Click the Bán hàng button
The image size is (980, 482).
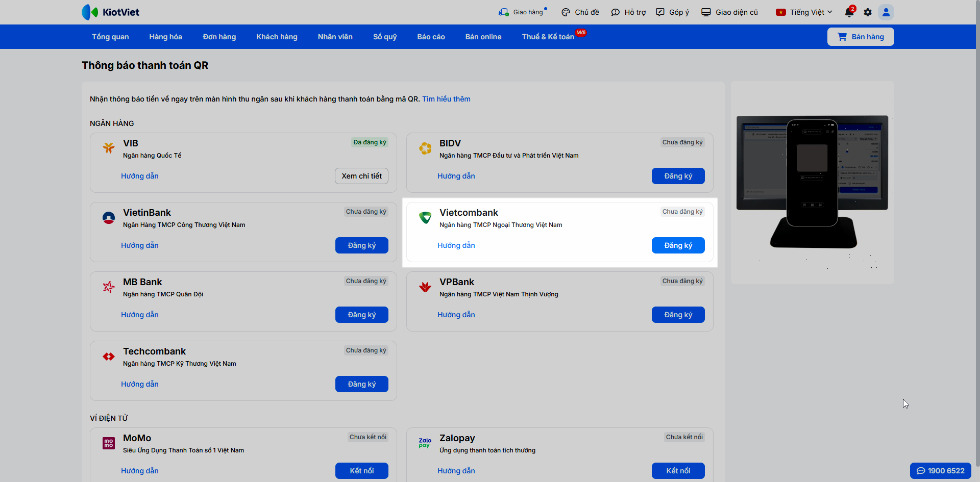coord(861,37)
